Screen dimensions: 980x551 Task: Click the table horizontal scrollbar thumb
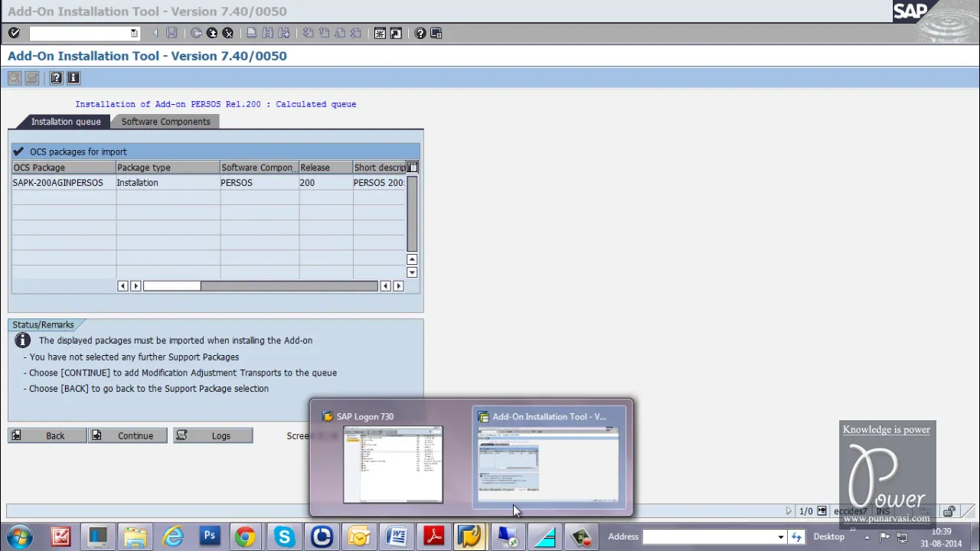(x=171, y=285)
